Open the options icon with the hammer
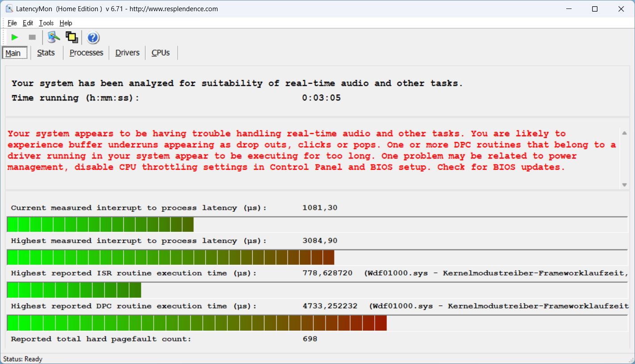Screen dimensions: 635x364 point(54,38)
